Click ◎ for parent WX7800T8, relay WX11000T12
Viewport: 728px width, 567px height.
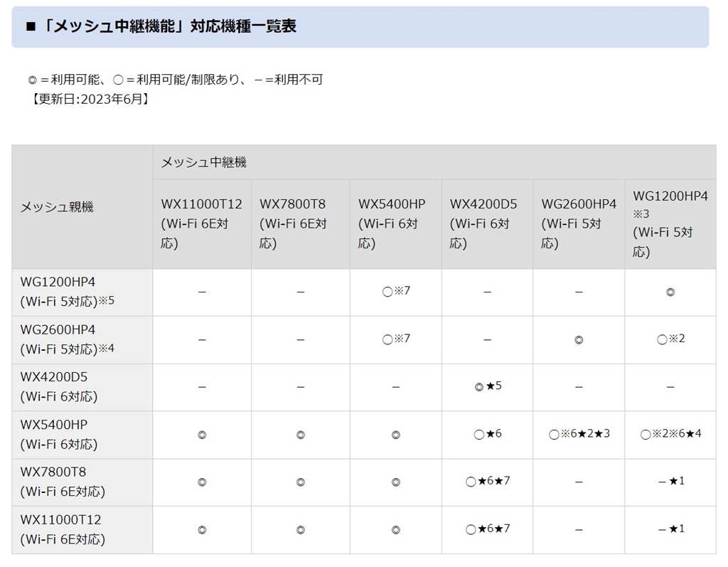point(202,482)
